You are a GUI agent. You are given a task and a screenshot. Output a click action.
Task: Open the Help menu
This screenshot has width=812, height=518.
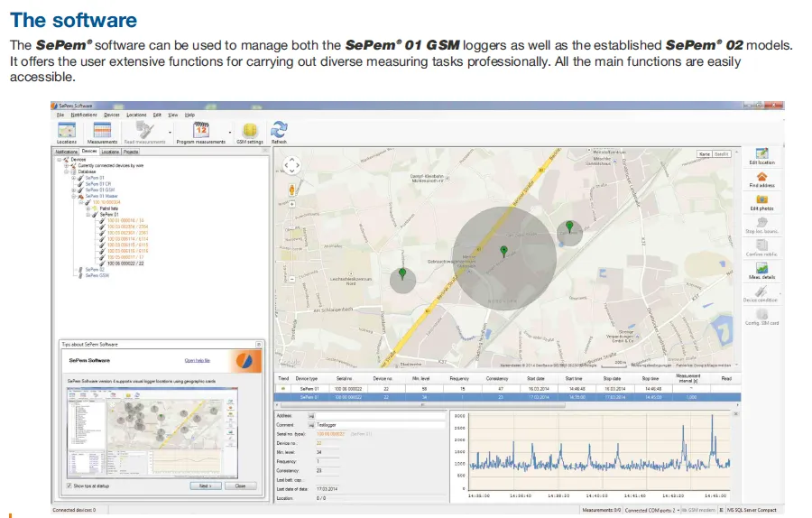190,115
